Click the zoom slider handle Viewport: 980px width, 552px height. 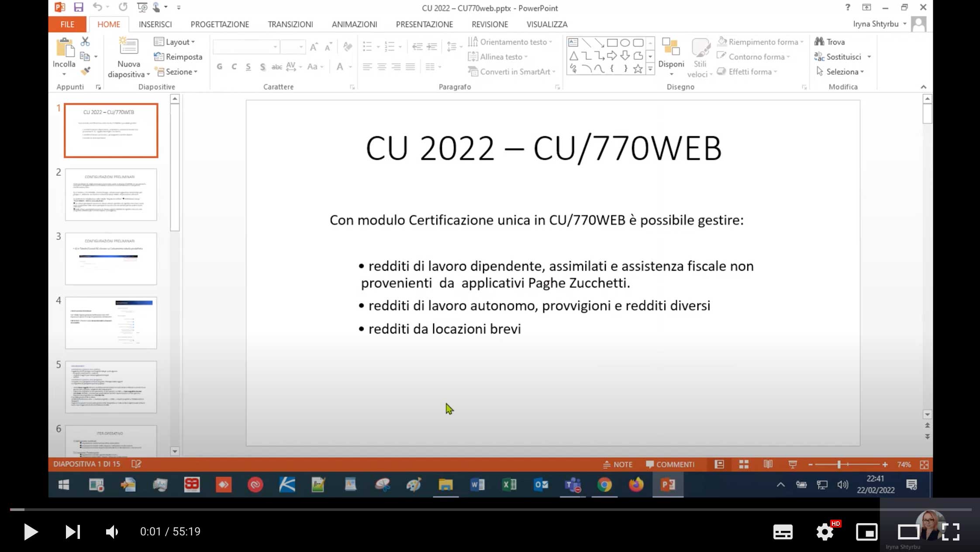pos(839,465)
